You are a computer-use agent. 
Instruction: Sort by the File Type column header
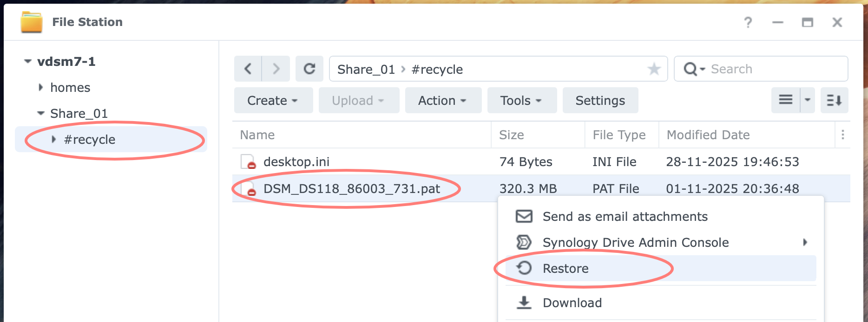point(622,135)
